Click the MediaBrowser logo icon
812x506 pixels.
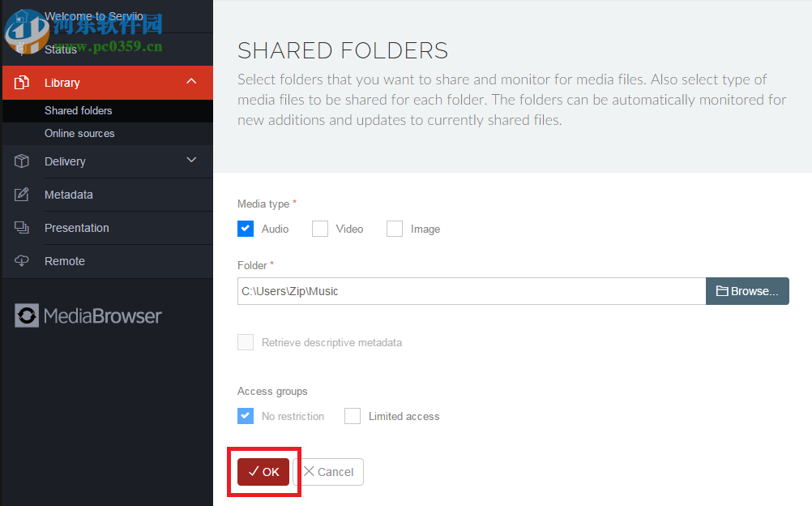(27, 315)
